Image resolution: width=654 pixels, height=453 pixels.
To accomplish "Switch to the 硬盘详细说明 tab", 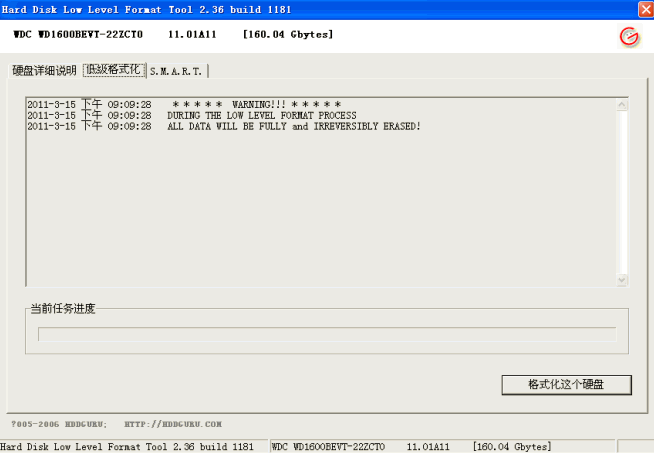I will (44, 71).
